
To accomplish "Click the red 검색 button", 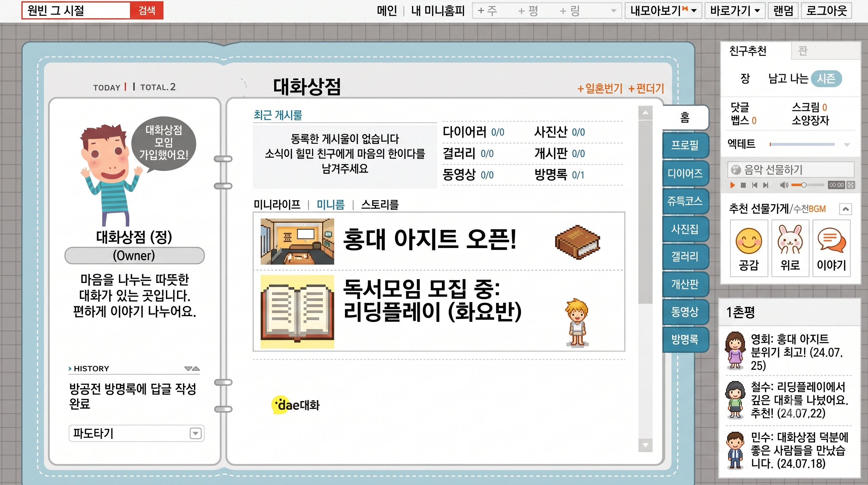I will [147, 10].
